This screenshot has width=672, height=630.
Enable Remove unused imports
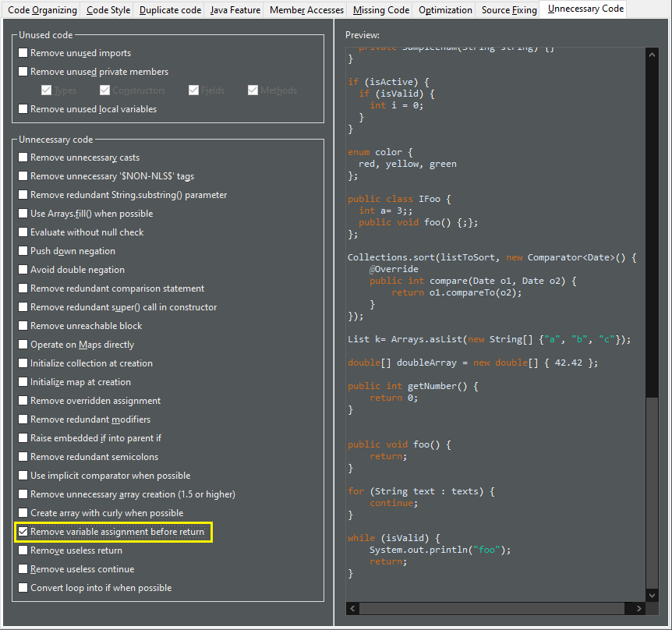pyautogui.click(x=23, y=53)
